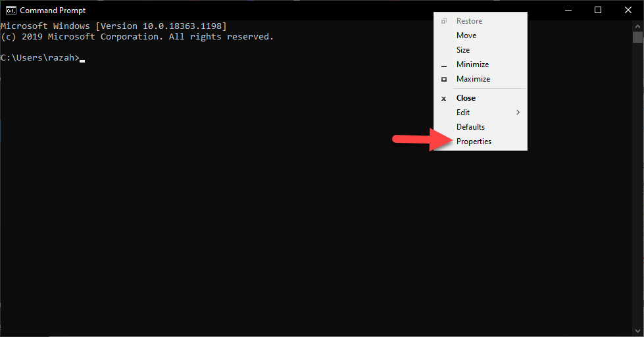Select Size in the context menu
Image resolution: width=644 pixels, height=337 pixels.
[x=463, y=50]
